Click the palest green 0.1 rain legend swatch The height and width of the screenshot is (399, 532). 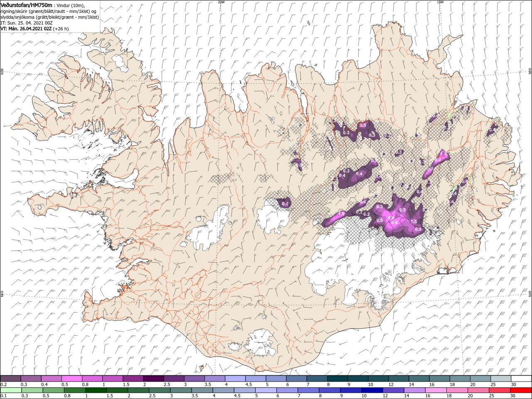[11, 390]
